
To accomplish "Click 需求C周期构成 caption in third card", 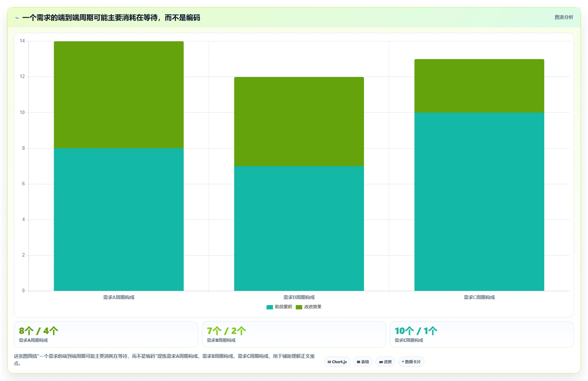I will click(x=409, y=340).
